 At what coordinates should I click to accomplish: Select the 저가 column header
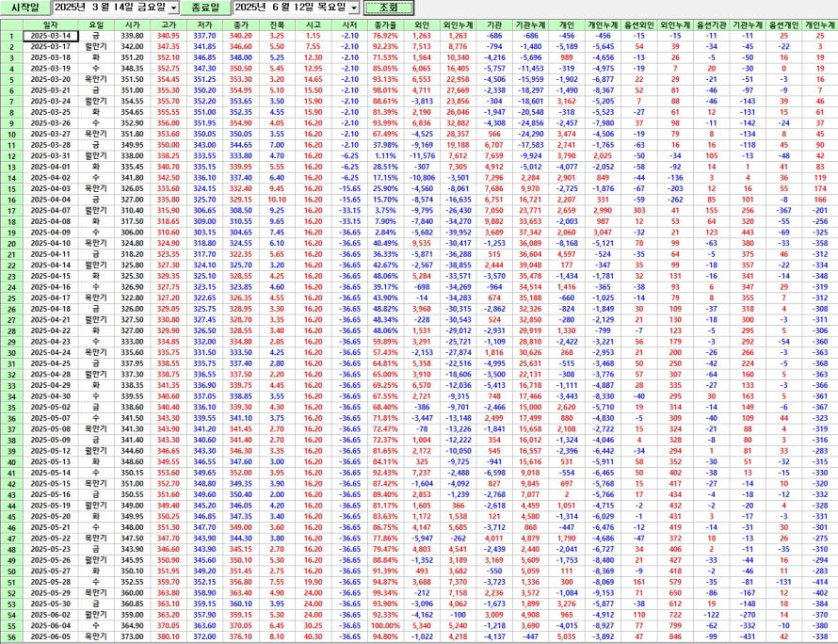pos(204,25)
